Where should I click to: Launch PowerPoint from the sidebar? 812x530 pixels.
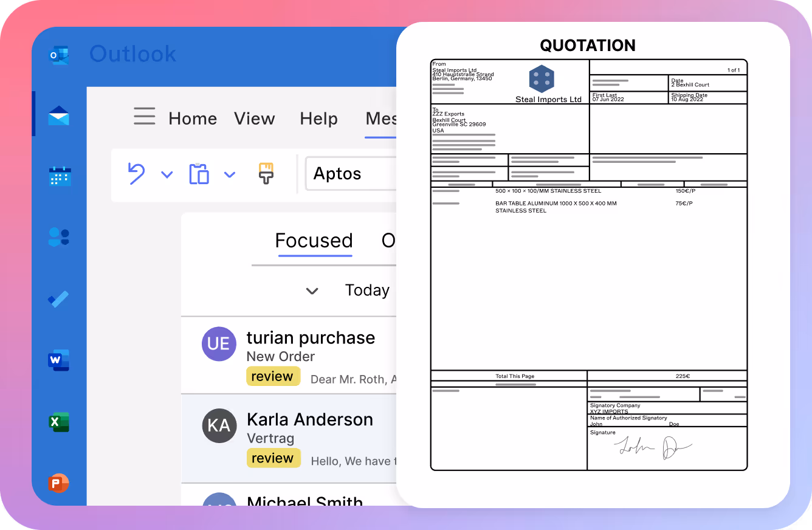coord(59,484)
